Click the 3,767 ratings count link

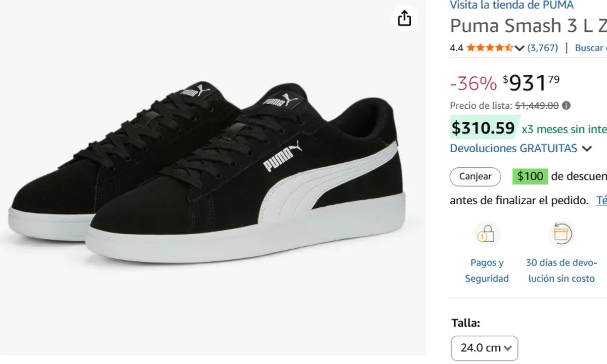543,48
